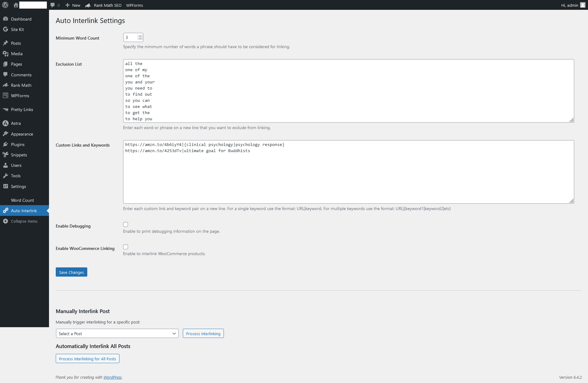Click the Process Interlinking button

pyautogui.click(x=203, y=333)
